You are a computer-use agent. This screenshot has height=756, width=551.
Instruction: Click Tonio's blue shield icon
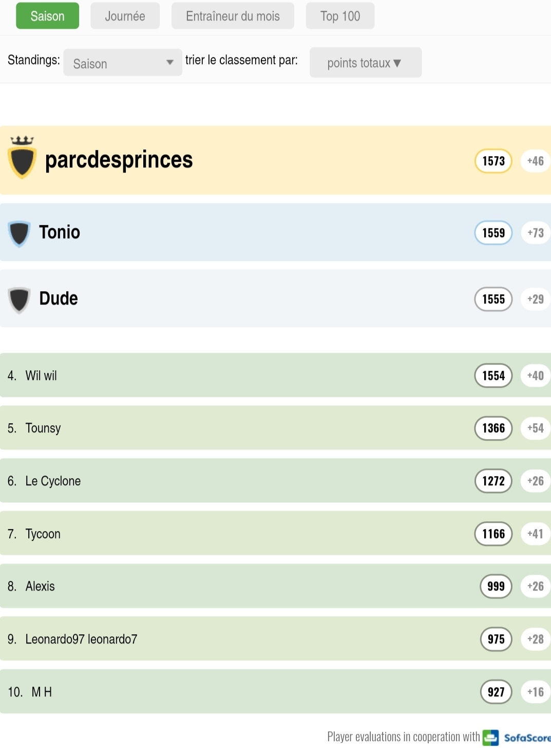click(20, 233)
